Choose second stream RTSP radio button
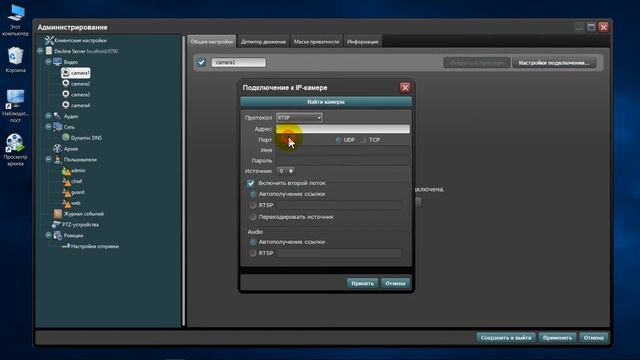Image resolution: width=640 pixels, height=360 pixels. coord(253,205)
